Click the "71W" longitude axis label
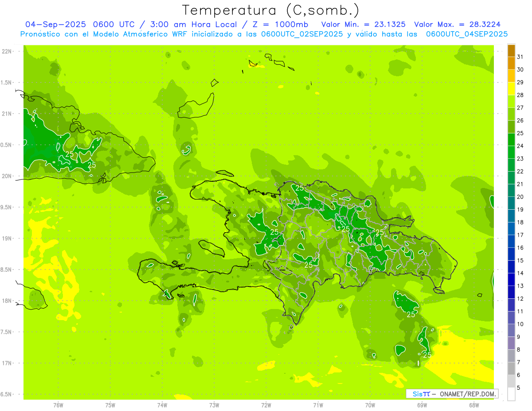Image resolution: width=532 pixels, height=411 pixels. pos(318,405)
